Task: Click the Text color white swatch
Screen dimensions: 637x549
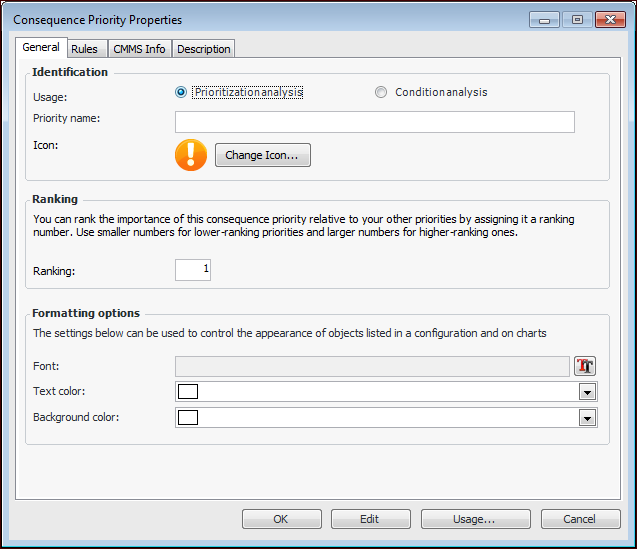Action: pyautogui.click(x=188, y=392)
